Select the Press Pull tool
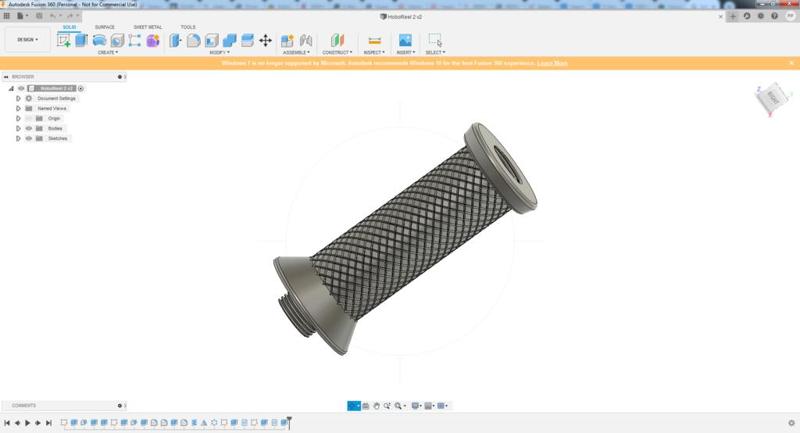Viewport: 800px width, 433px height. point(176,40)
